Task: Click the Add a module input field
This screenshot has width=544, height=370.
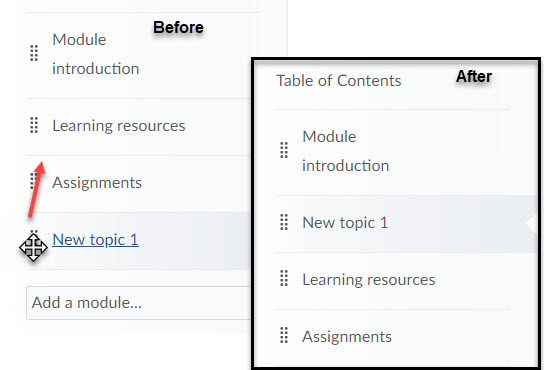Action: tap(139, 303)
